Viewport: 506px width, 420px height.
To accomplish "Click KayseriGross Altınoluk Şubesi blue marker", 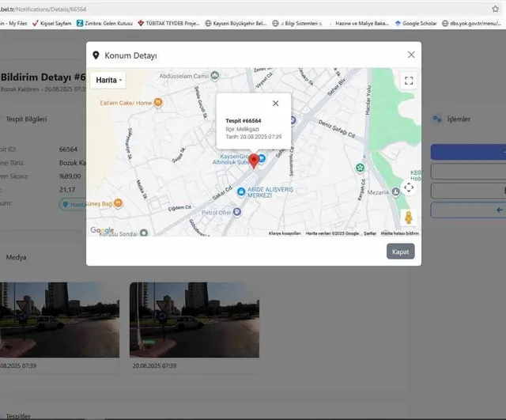I will pos(262,158).
